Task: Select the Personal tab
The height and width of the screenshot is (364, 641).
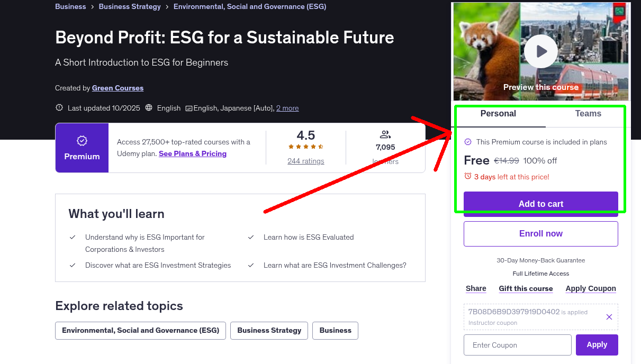Action: point(498,113)
